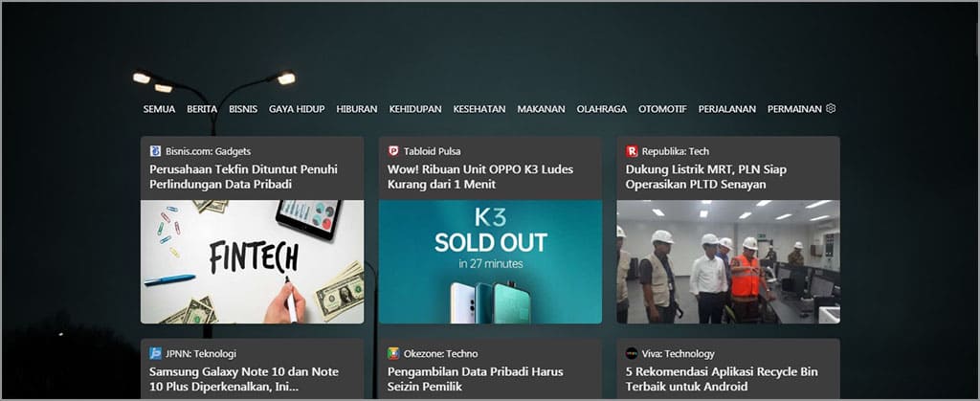
Task: Open the FINTECH article image
Action: [x=252, y=261]
